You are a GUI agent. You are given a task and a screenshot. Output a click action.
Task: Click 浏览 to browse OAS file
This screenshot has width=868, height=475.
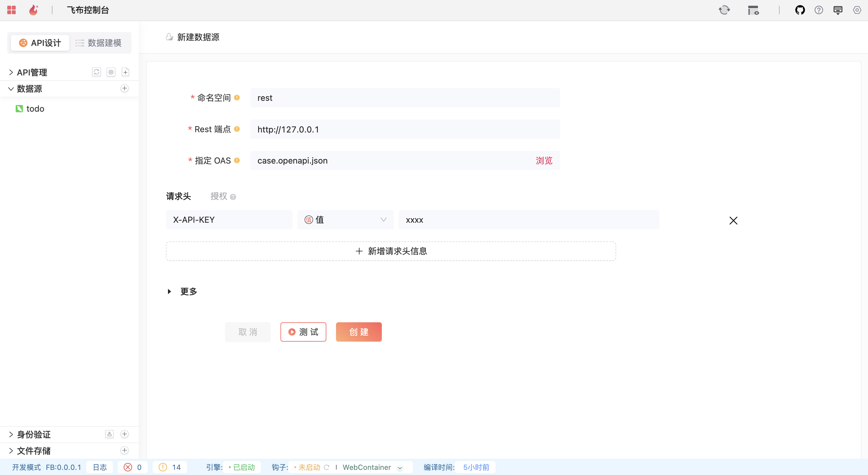(x=544, y=161)
